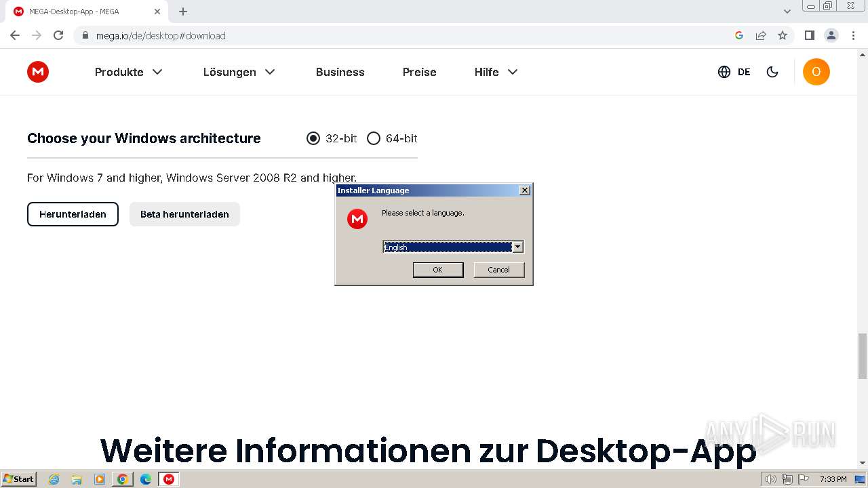This screenshot has height=488, width=868.
Task: Switch to MEGA installer in taskbar
Action: click(169, 479)
